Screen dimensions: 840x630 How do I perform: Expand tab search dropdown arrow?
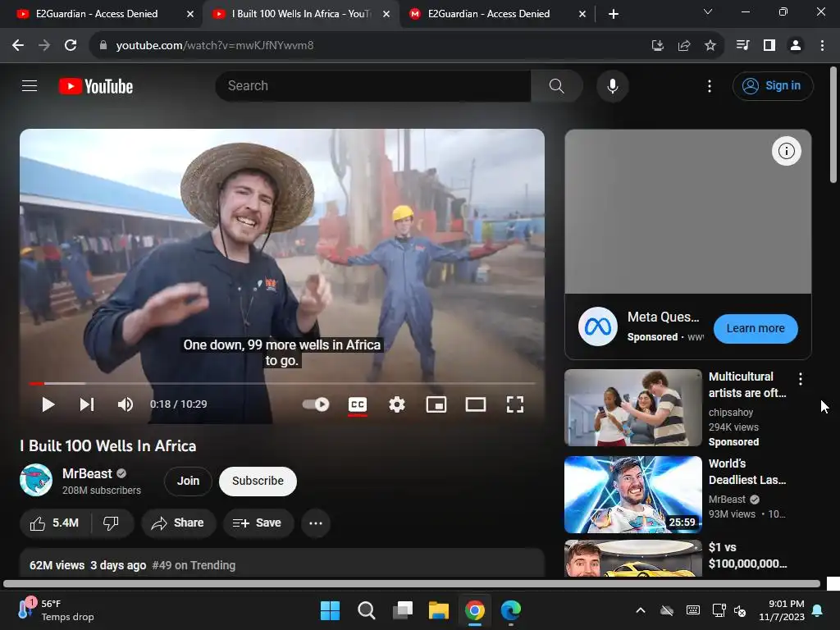[708, 11]
